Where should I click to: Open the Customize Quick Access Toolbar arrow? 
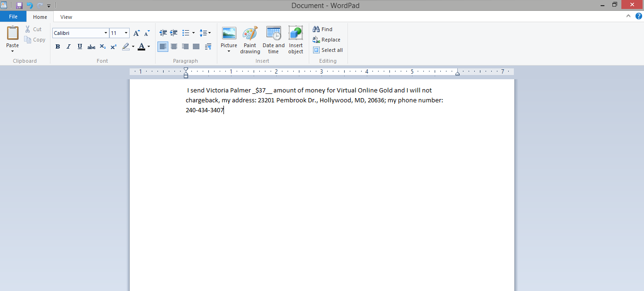pos(49,6)
